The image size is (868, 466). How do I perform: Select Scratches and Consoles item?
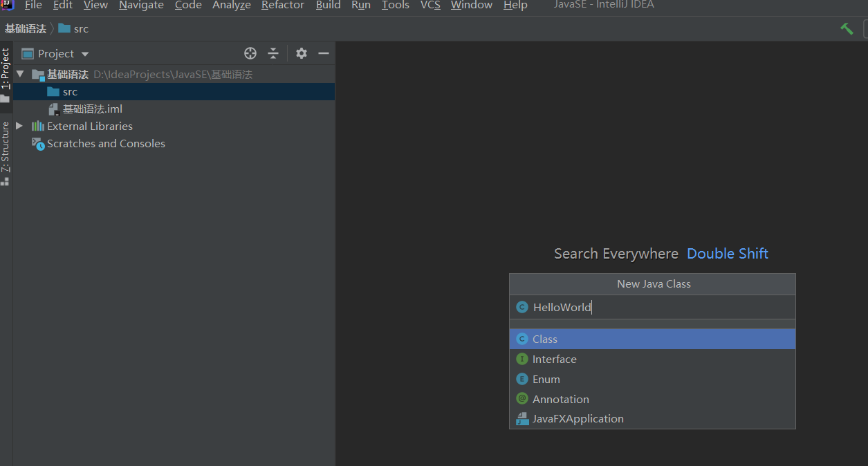106,143
